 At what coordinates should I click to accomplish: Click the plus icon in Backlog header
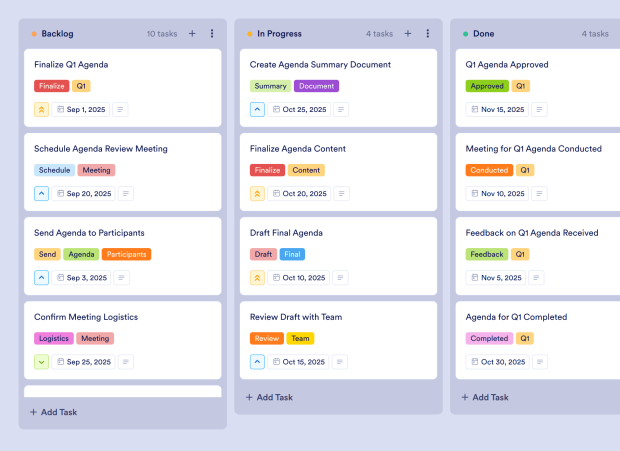192,33
